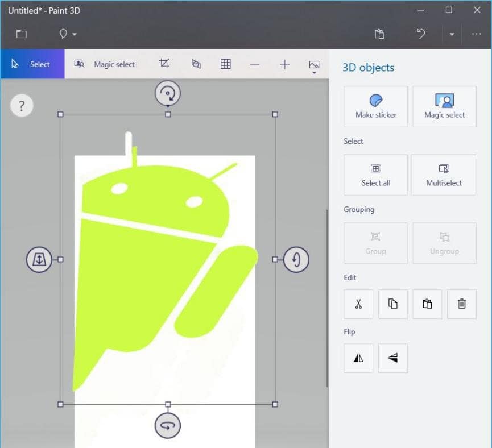
Task: Toggle the grid view
Action: [226, 64]
